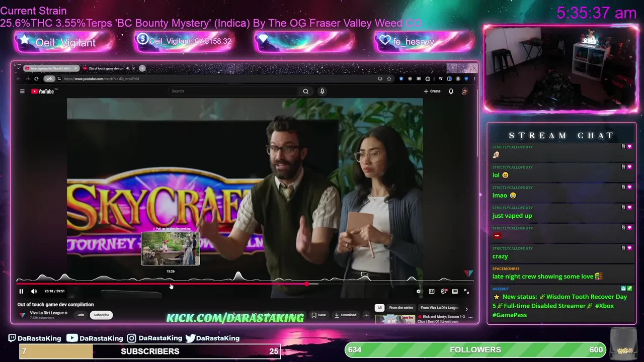Click the seek preview thumbnail above the timeline

click(x=170, y=248)
